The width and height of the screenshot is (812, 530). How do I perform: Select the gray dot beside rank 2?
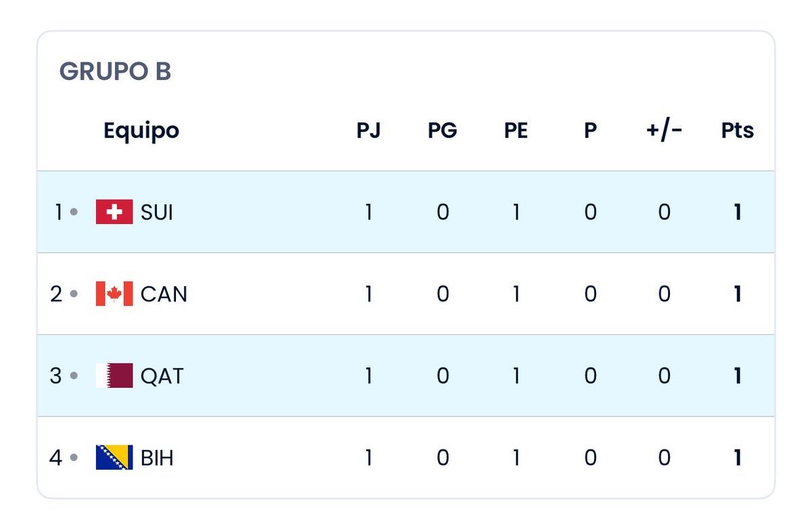74,294
